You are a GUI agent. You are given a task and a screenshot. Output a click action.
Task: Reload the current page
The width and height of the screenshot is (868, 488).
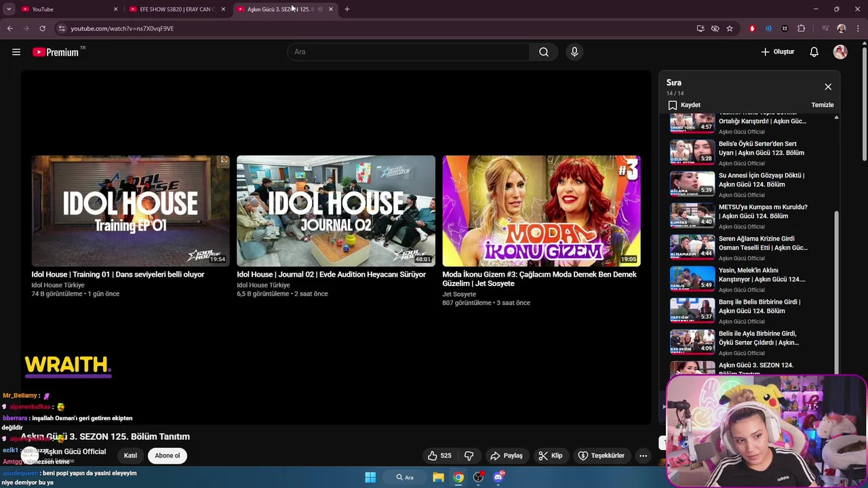pos(42,28)
